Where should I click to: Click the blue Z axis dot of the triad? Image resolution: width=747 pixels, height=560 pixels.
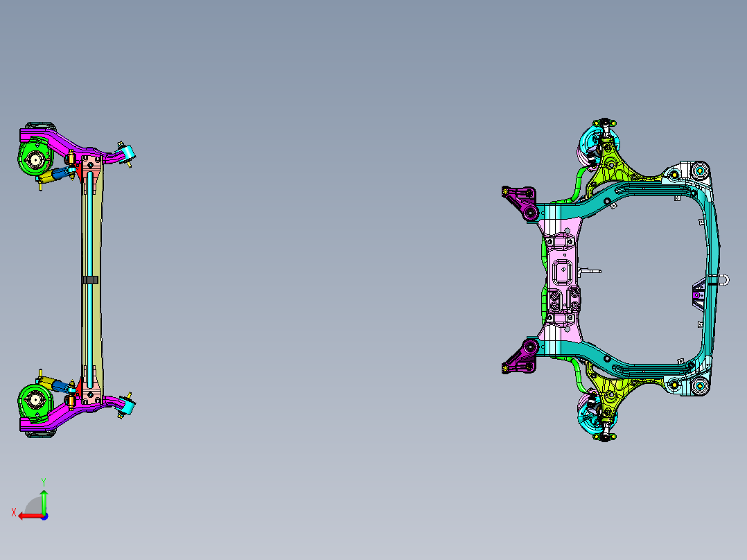point(44,516)
